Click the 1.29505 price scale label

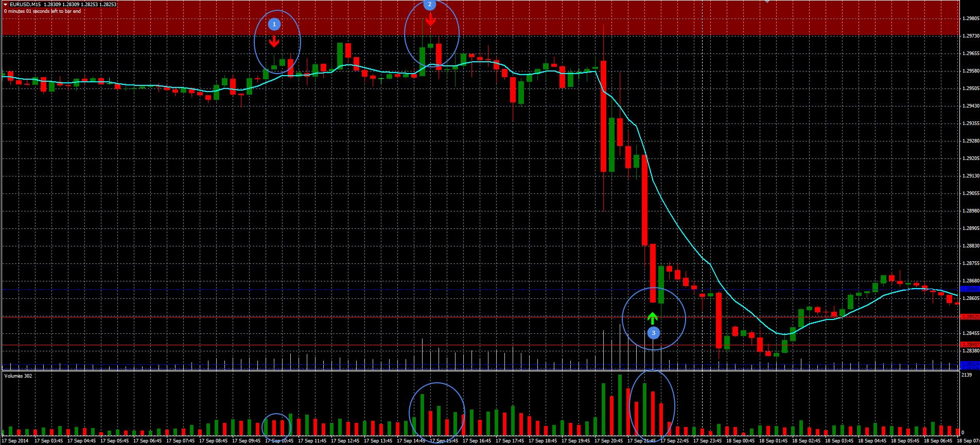tap(970, 88)
